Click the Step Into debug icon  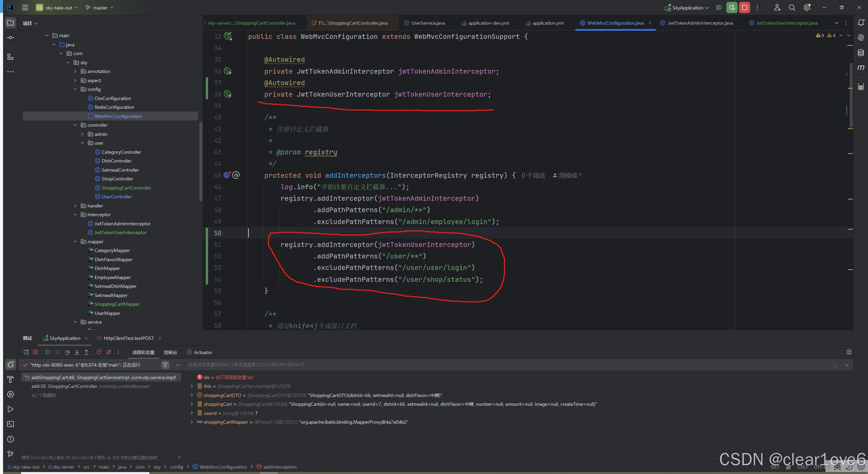pyautogui.click(x=77, y=352)
